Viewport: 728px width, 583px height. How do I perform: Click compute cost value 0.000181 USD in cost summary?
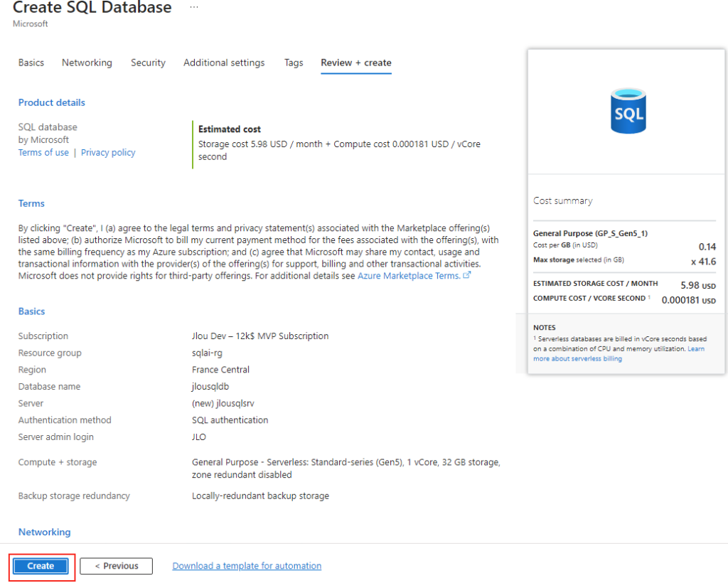tap(688, 300)
